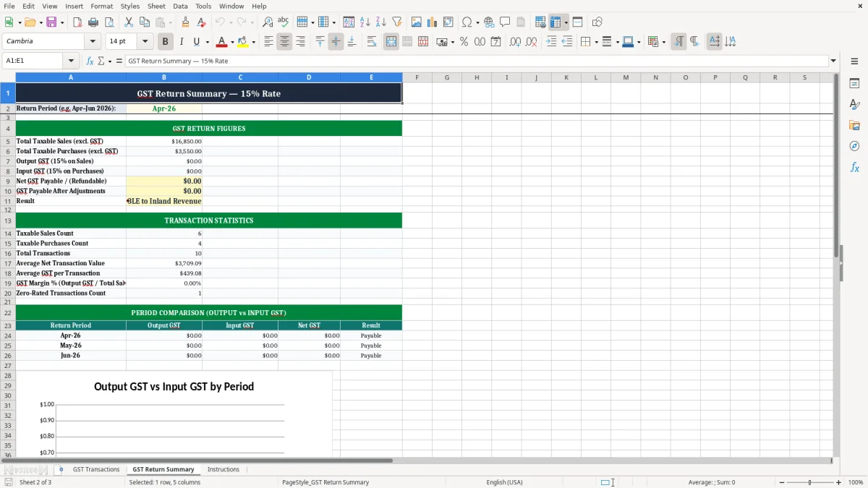Expand special character dropdown arrow

[x=477, y=22]
